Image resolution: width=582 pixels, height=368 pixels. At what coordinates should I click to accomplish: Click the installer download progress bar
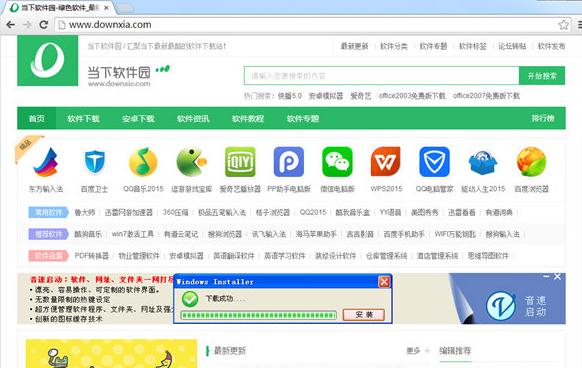coord(259,315)
